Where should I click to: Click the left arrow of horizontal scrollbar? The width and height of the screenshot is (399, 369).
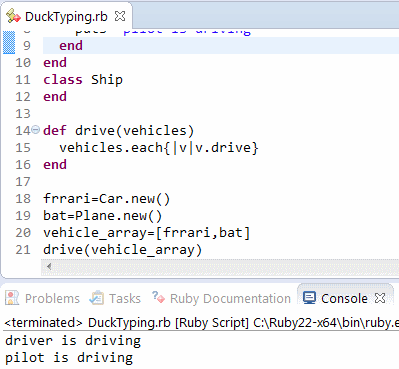(49, 266)
